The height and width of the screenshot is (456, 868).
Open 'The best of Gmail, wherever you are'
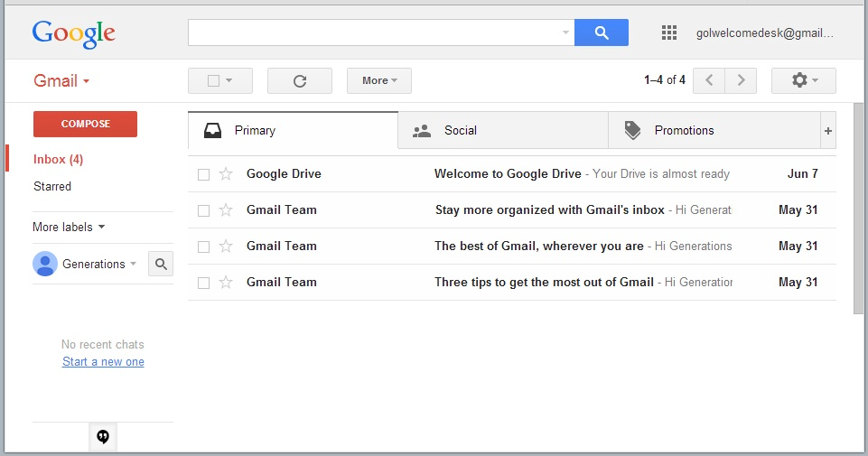pyautogui.click(x=539, y=246)
